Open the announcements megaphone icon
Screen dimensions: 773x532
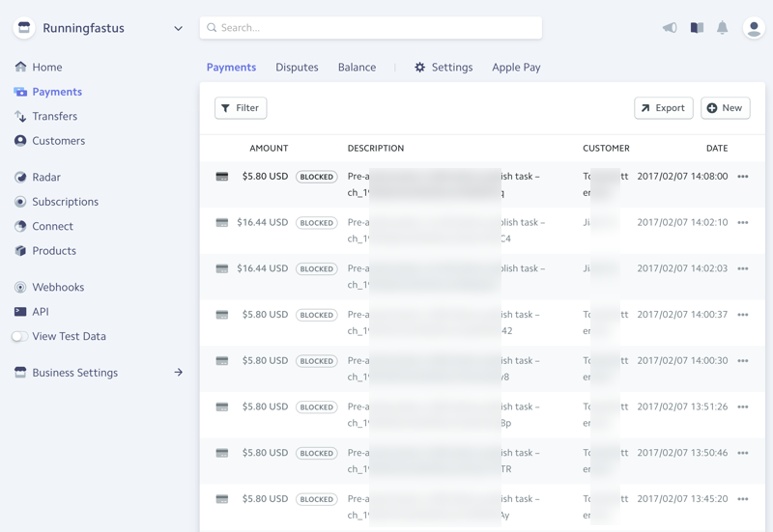[670, 28]
